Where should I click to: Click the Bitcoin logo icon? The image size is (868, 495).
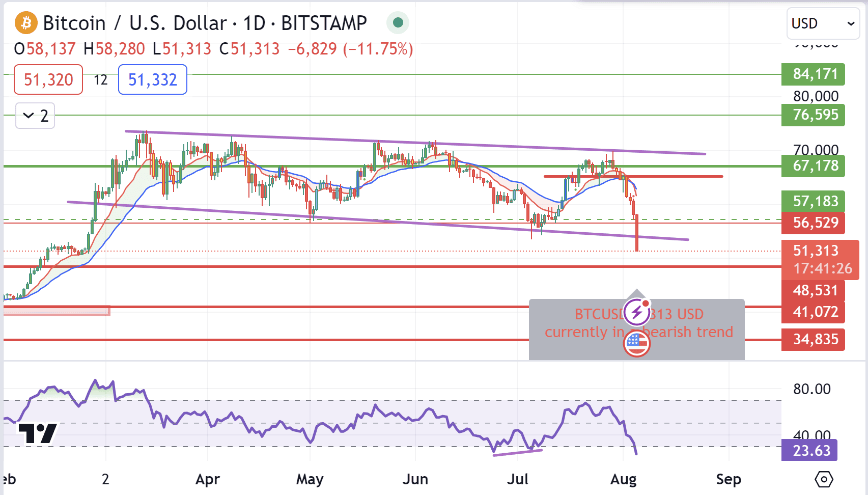coord(26,23)
